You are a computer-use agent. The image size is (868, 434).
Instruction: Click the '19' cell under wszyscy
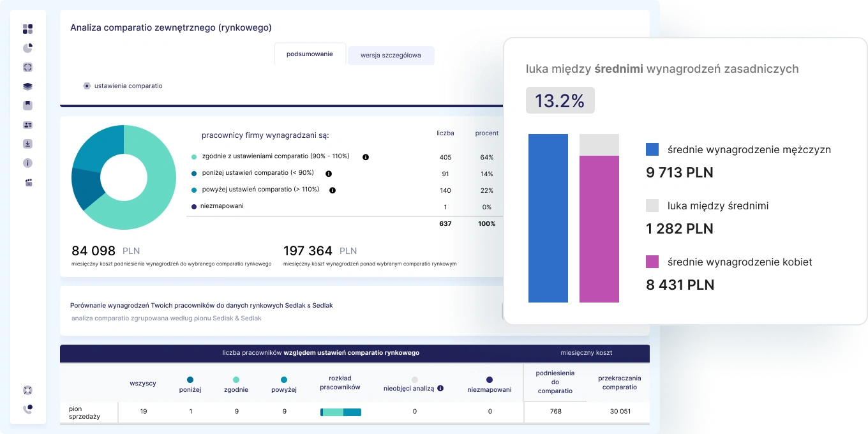[x=143, y=411]
